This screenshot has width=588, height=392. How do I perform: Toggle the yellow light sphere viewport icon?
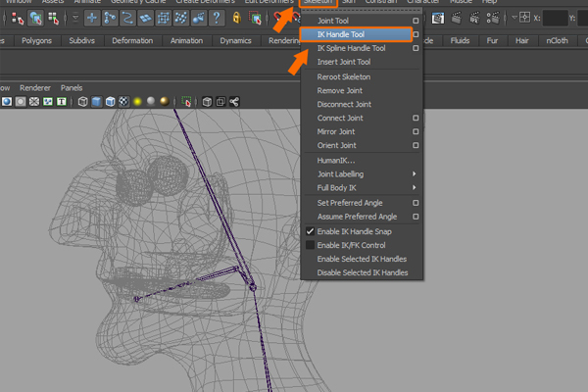(137, 101)
